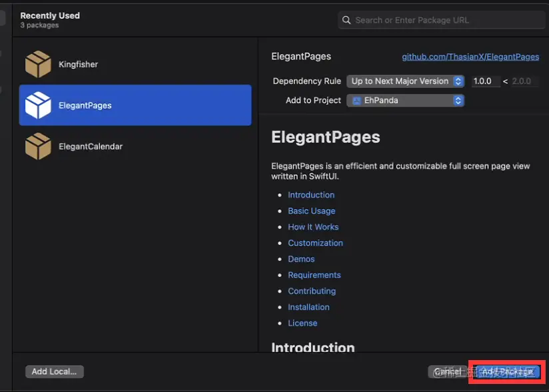Click the EhPanda project icon
The image size is (549, 392).
pos(356,100)
